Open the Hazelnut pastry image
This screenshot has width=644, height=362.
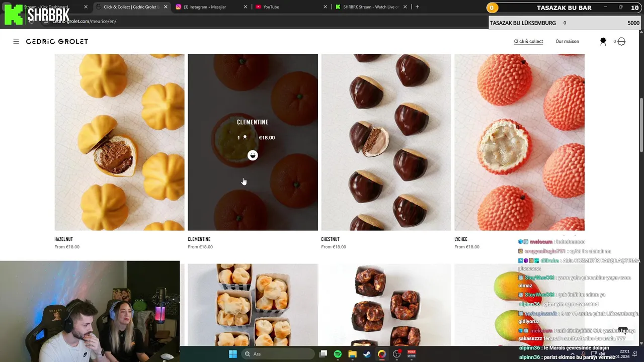(119, 142)
